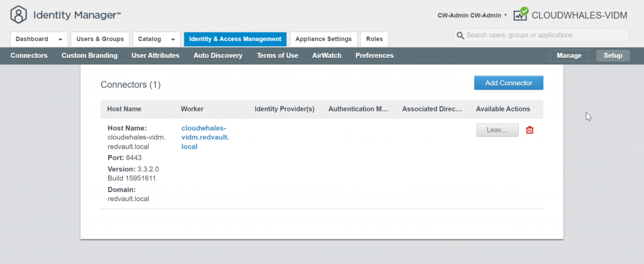The height and width of the screenshot is (264, 644).
Task: Focus the search users, groups field
Action: (541, 35)
